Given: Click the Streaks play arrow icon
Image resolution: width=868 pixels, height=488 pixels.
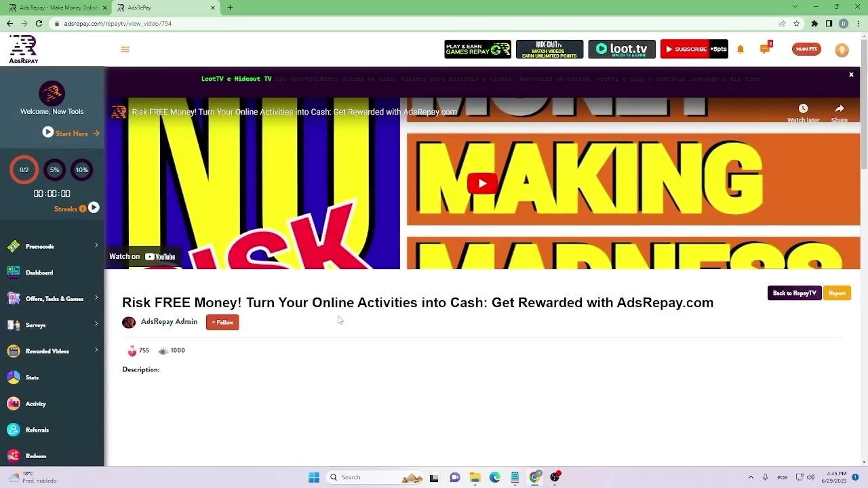Looking at the screenshot, I should (94, 207).
